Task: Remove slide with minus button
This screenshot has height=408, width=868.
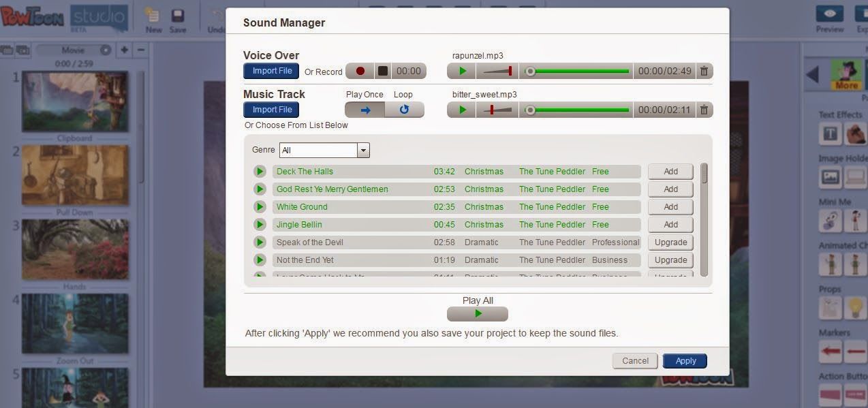Action: coord(141,50)
